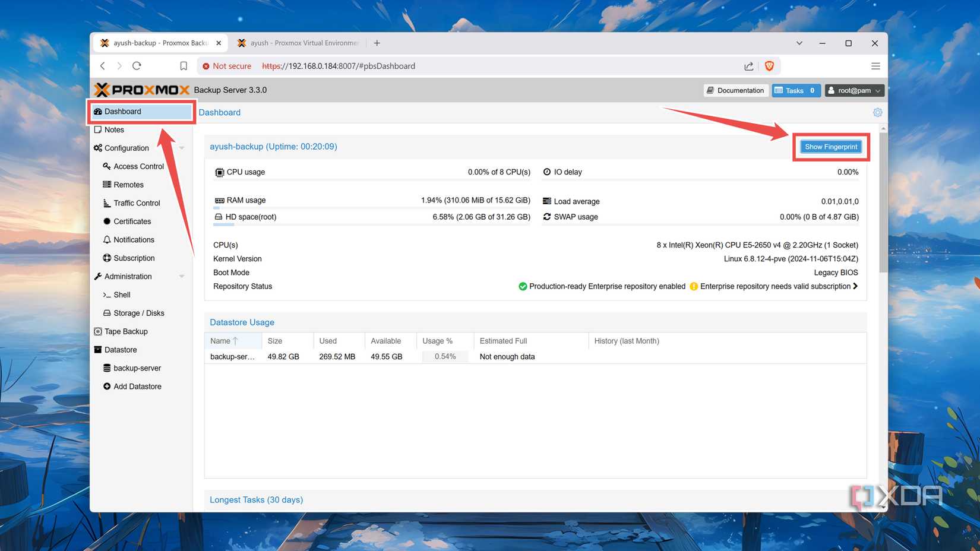The image size is (980, 551).
Task: Click the Dashboard panel title
Action: (x=220, y=112)
